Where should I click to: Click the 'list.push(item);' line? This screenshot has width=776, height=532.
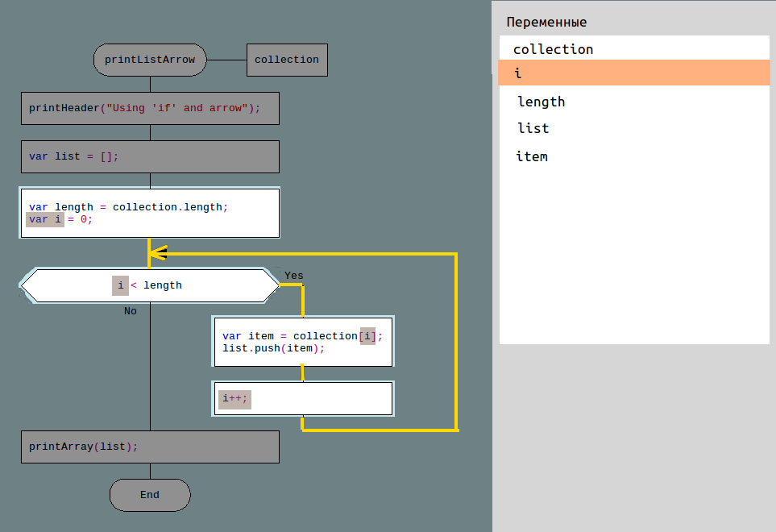pos(273,348)
